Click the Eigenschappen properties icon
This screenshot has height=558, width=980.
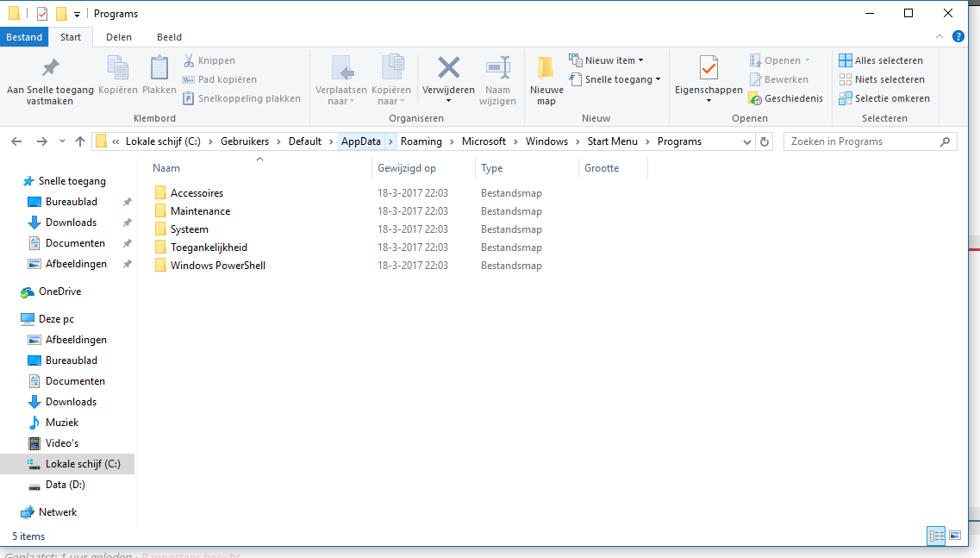click(708, 68)
